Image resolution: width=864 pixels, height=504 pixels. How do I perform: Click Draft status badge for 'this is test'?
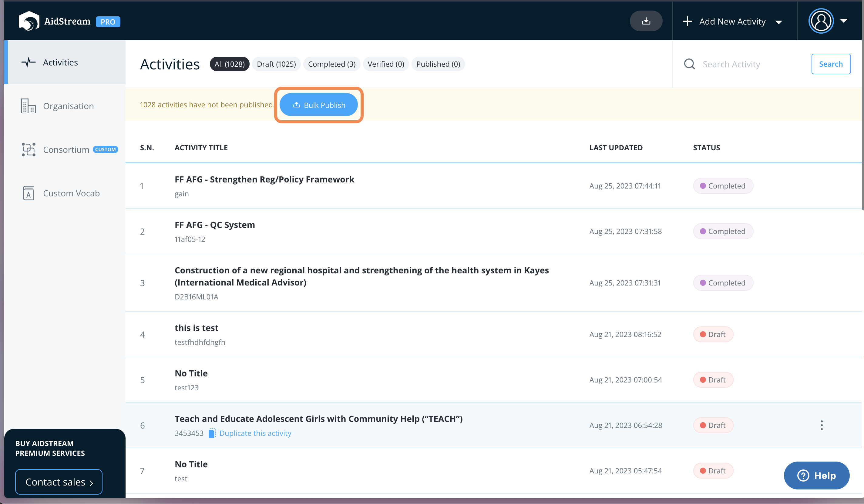point(713,334)
